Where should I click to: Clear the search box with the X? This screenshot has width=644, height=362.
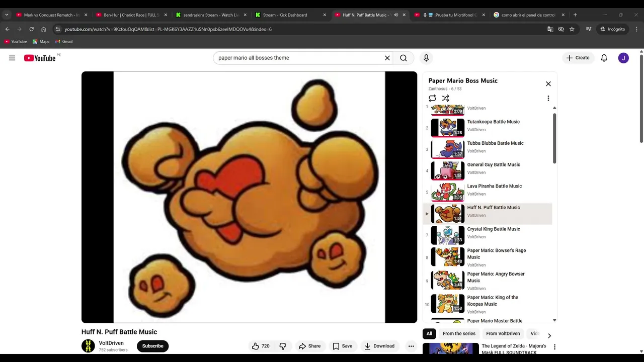pos(387,58)
